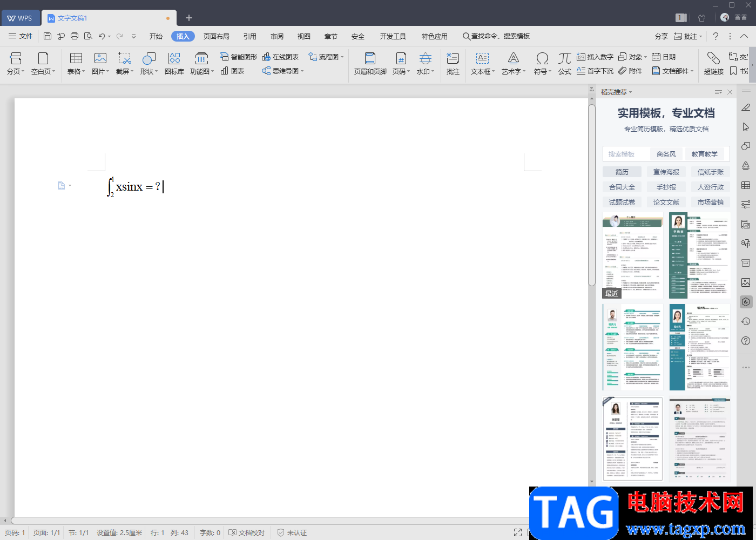The width and height of the screenshot is (756, 540).
Task: Click the 文档校对 status bar item
Action: [247, 532]
